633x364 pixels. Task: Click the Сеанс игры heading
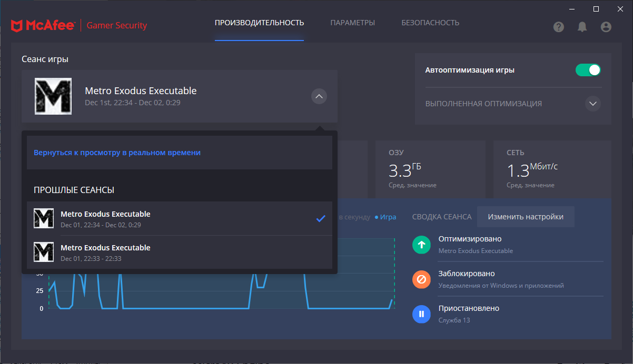(45, 59)
